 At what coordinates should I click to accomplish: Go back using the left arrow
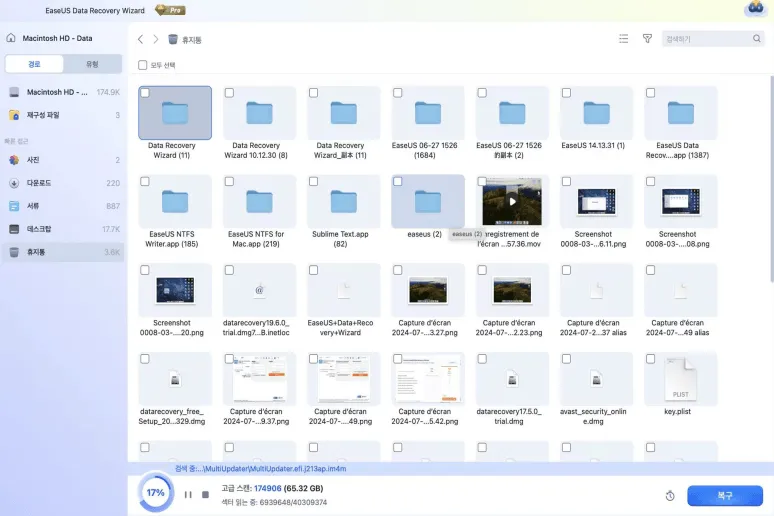141,39
